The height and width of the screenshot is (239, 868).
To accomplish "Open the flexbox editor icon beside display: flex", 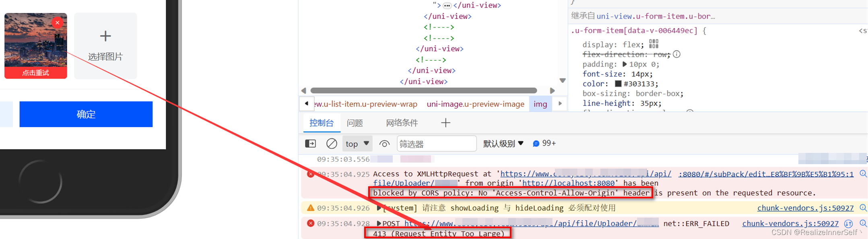I will [x=654, y=44].
